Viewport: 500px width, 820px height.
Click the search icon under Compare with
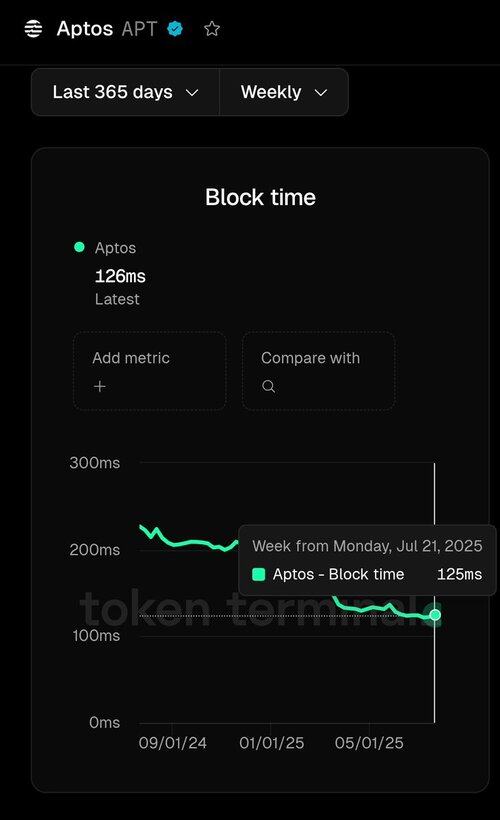268,386
